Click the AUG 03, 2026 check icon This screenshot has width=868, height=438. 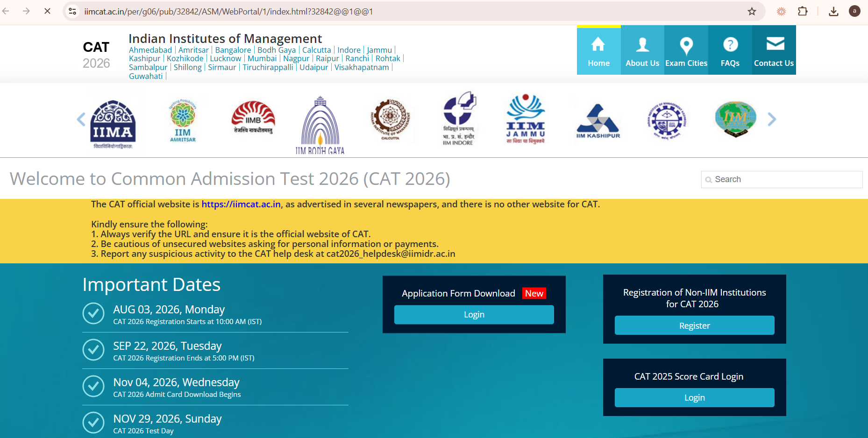click(x=93, y=313)
